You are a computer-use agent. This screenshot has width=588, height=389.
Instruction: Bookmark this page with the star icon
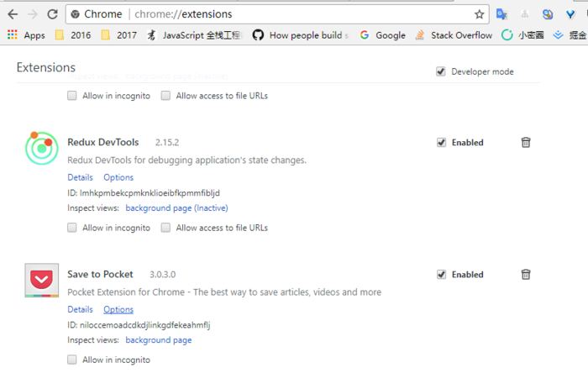tap(480, 14)
